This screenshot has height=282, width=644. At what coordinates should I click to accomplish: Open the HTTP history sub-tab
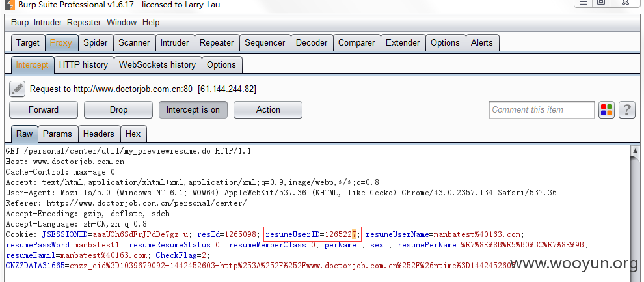83,65
